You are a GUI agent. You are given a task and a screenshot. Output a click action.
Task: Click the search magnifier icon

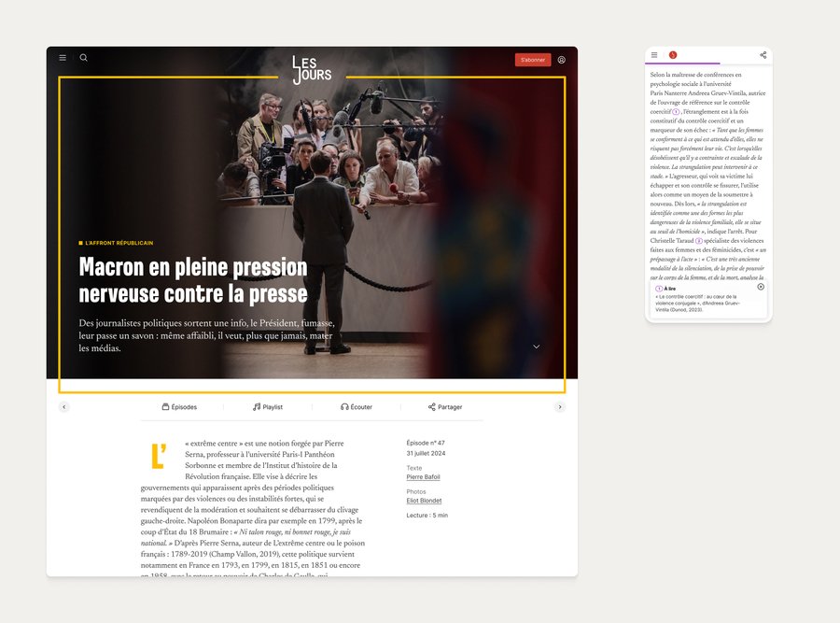point(84,58)
